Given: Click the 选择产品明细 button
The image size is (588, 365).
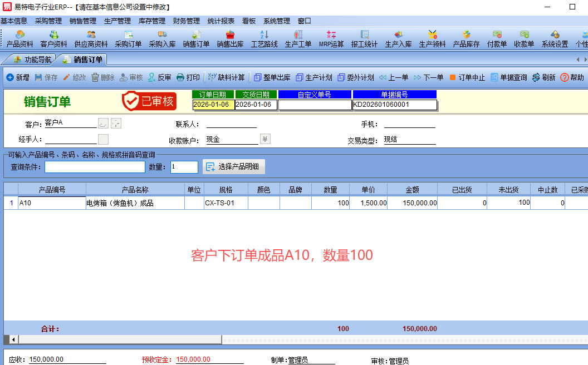Looking at the screenshot, I should (234, 166).
